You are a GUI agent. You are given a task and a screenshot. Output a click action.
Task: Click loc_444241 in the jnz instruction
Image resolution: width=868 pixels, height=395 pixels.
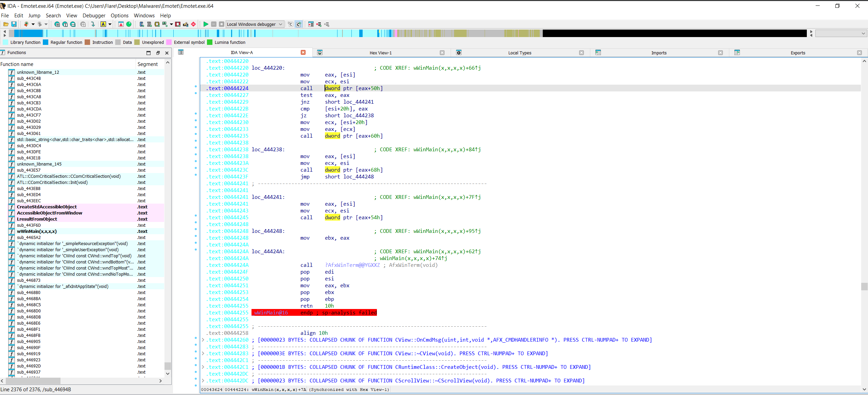(x=359, y=102)
